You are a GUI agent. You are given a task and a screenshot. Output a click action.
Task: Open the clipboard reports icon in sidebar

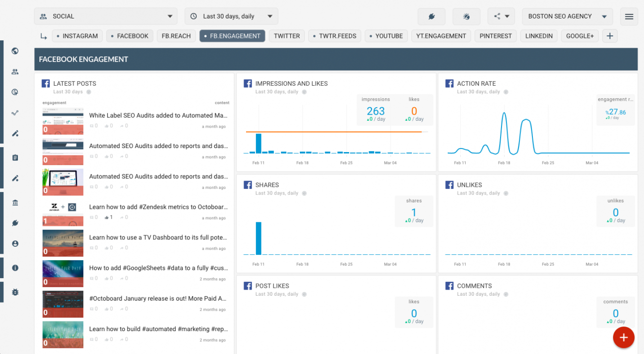tap(15, 158)
